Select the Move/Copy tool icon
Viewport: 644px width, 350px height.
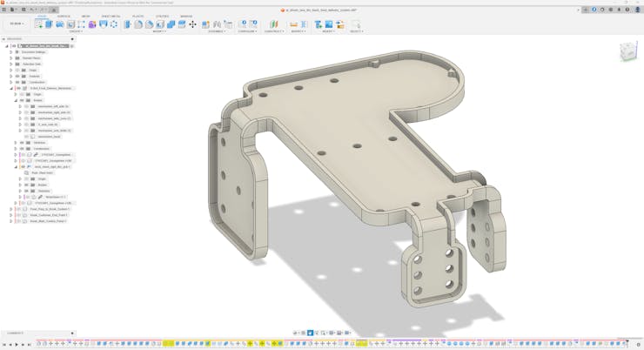tap(192, 24)
